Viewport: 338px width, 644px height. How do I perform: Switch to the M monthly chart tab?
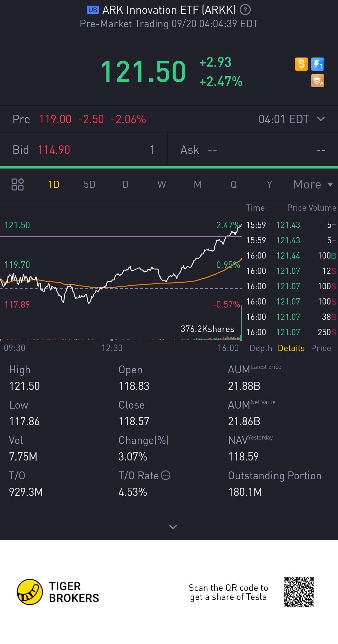click(197, 184)
